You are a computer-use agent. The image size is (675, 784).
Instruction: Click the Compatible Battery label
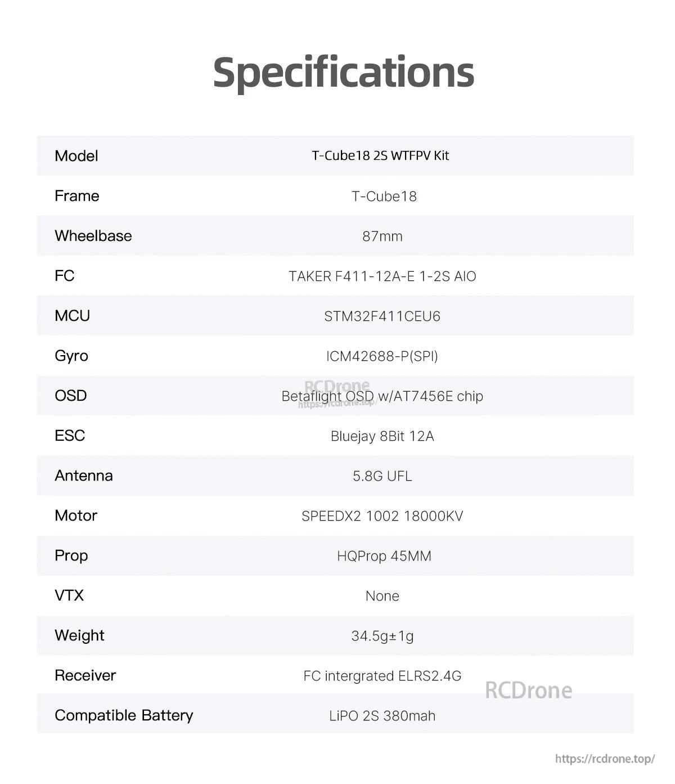click(124, 715)
